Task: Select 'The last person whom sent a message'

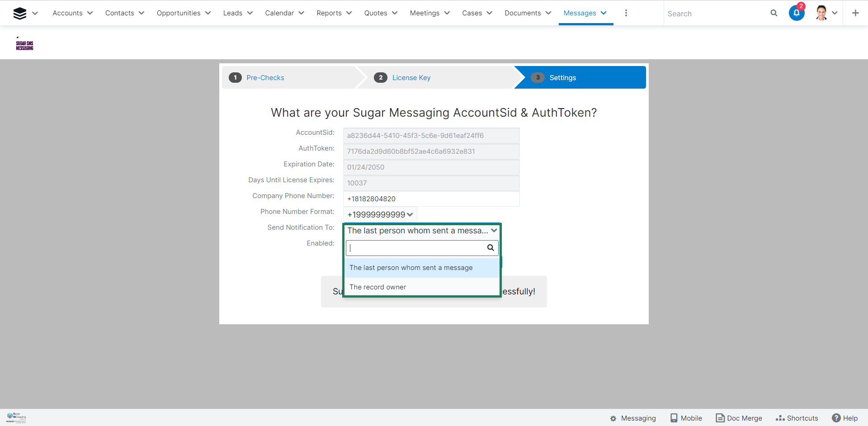Action: (410, 268)
